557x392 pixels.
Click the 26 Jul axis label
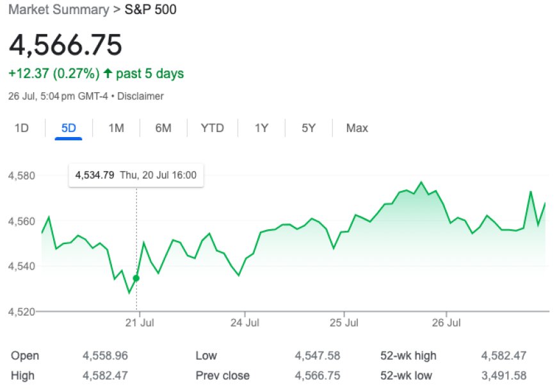point(446,322)
